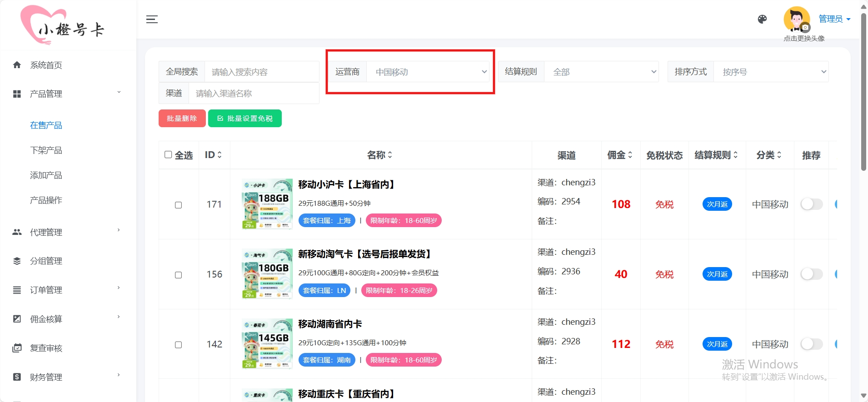Sort by ID column arrows
Image resolution: width=868 pixels, height=402 pixels.
click(x=220, y=155)
